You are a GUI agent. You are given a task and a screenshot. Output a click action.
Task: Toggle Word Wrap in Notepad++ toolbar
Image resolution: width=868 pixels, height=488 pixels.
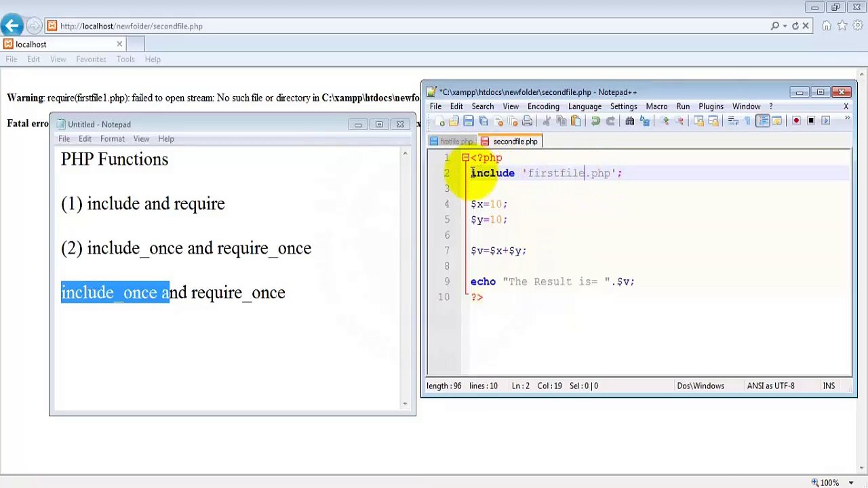coord(732,121)
